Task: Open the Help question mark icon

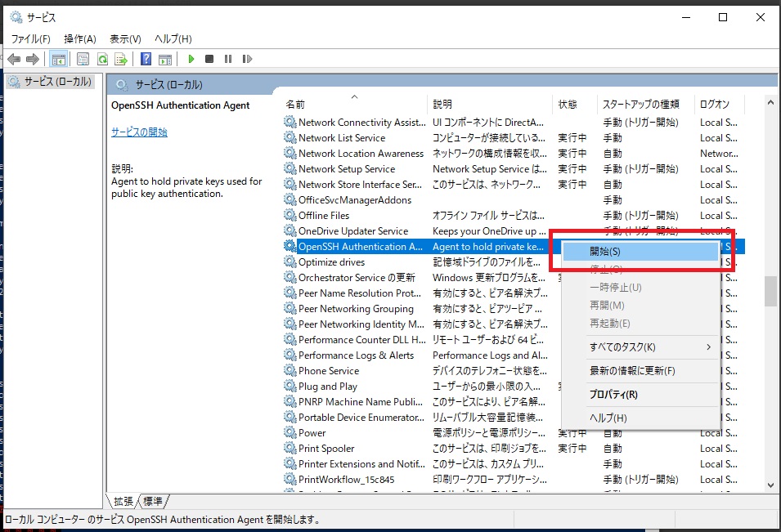Action: [x=146, y=59]
